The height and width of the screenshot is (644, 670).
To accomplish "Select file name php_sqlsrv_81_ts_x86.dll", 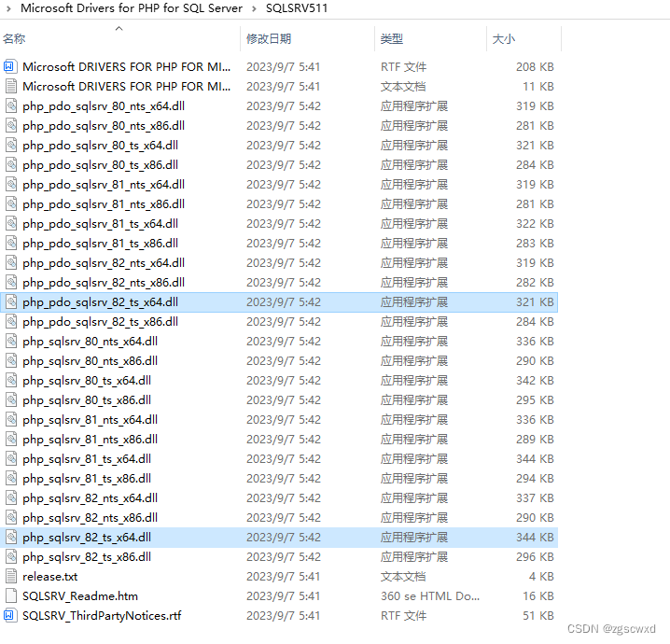I will coord(87,479).
